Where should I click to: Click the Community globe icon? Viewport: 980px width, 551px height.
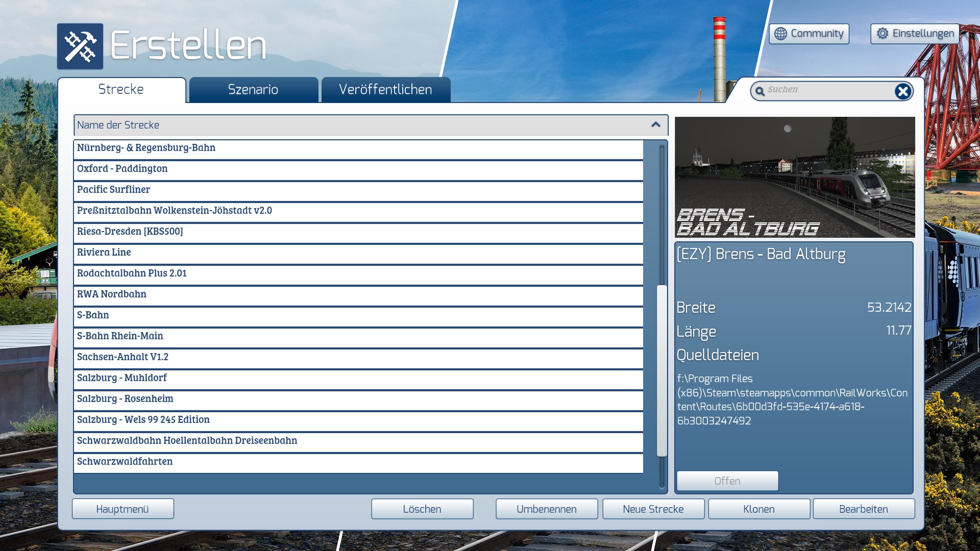[780, 34]
